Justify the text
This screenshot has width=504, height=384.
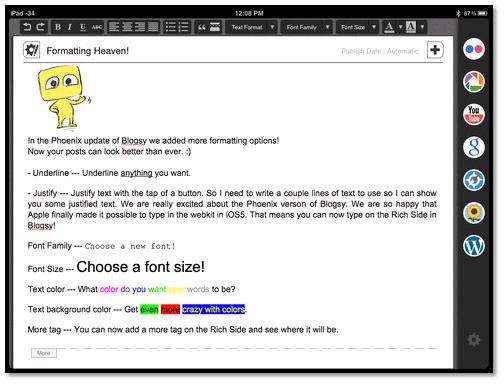point(153,27)
